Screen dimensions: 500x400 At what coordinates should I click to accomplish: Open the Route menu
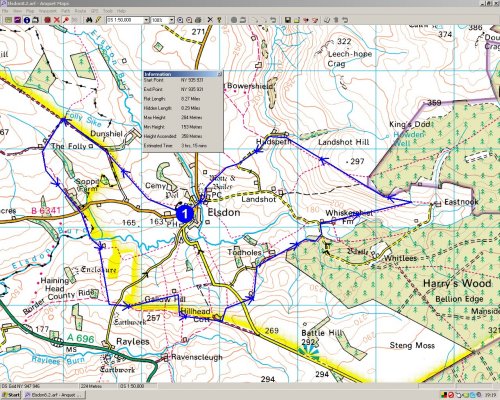(80, 11)
